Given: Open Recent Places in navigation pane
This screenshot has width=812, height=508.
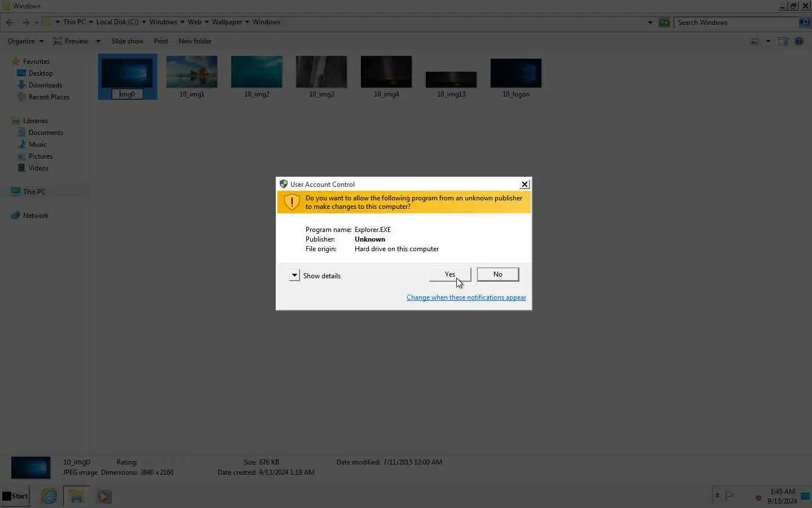Looking at the screenshot, I should 49,97.
